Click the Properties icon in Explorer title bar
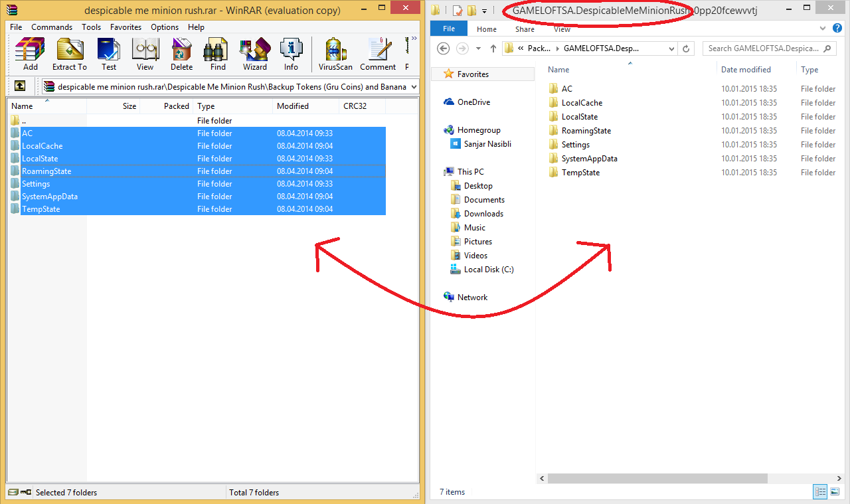The height and width of the screenshot is (504, 850). [458, 10]
